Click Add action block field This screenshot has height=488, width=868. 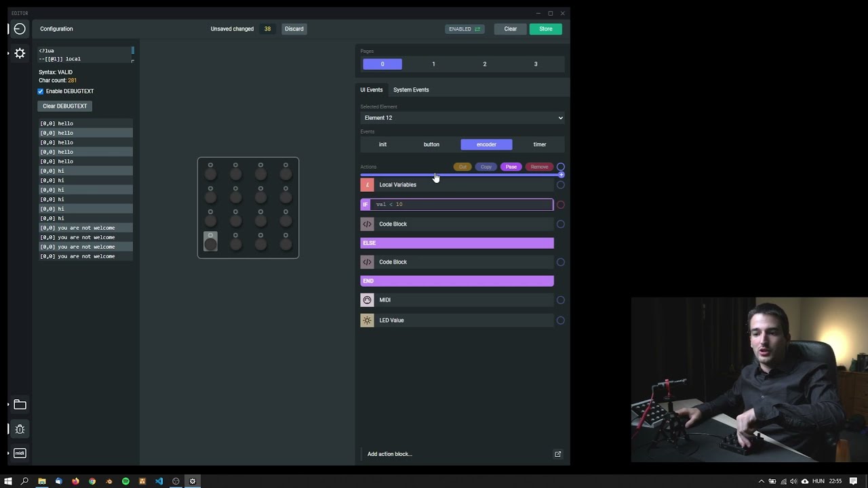[x=456, y=454]
